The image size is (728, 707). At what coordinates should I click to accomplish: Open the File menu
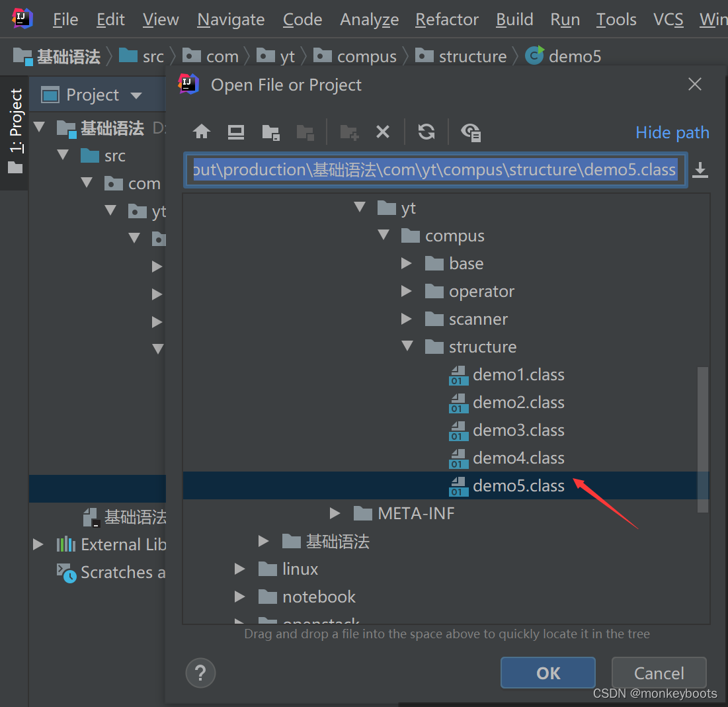point(65,19)
